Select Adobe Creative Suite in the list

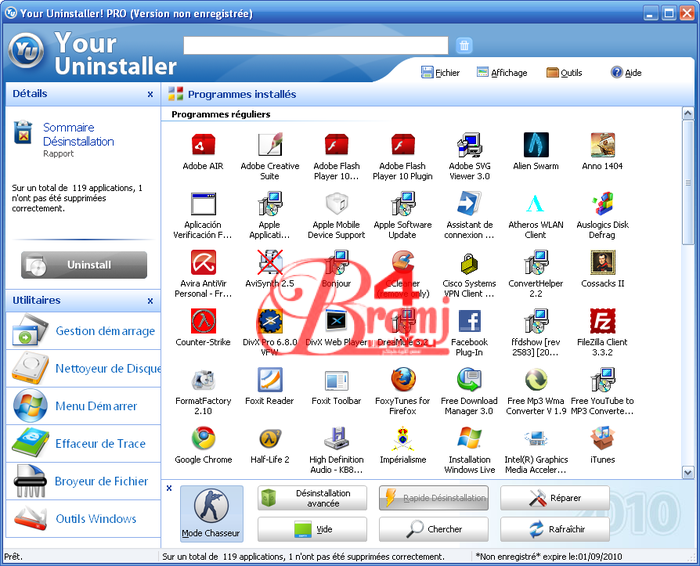click(270, 146)
